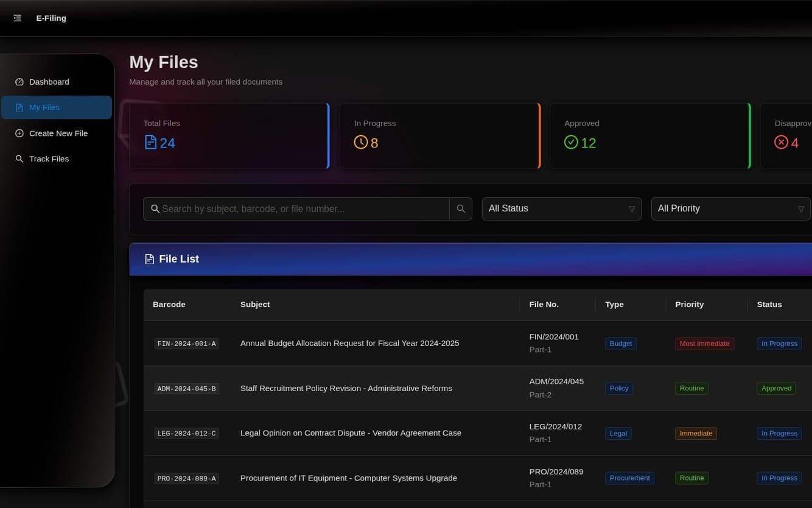Click file number LEG/2024/012
812x508 pixels.
556,427
